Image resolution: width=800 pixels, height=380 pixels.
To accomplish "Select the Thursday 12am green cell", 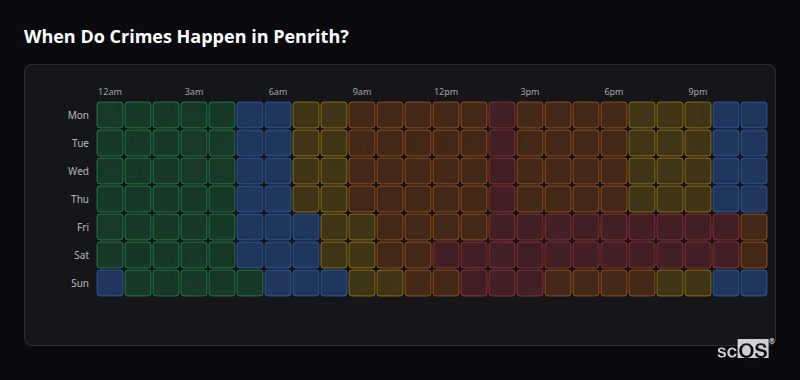I will tap(110, 199).
